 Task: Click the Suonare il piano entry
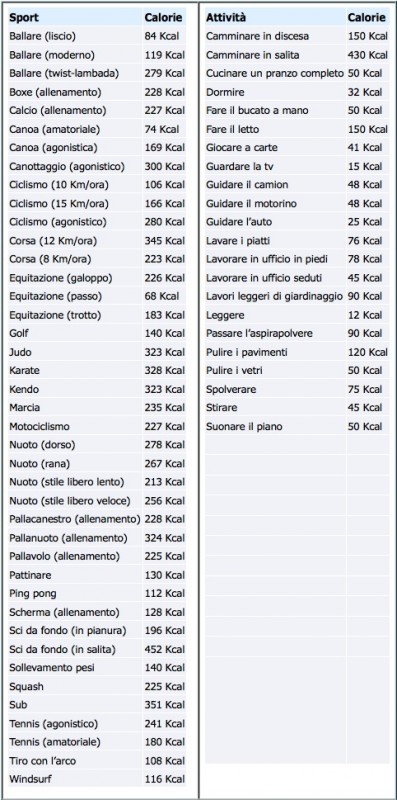point(244,427)
